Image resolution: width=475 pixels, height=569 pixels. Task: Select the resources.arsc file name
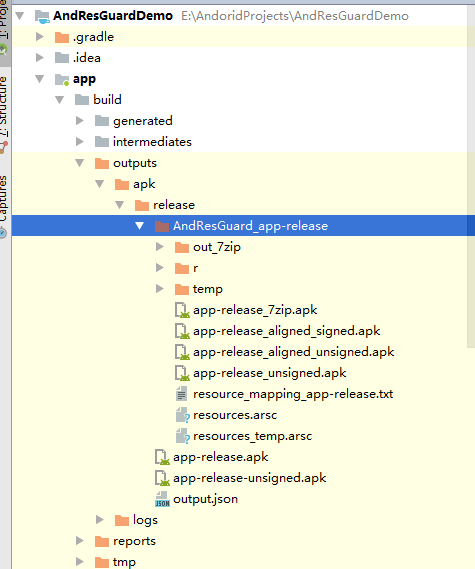[235, 415]
